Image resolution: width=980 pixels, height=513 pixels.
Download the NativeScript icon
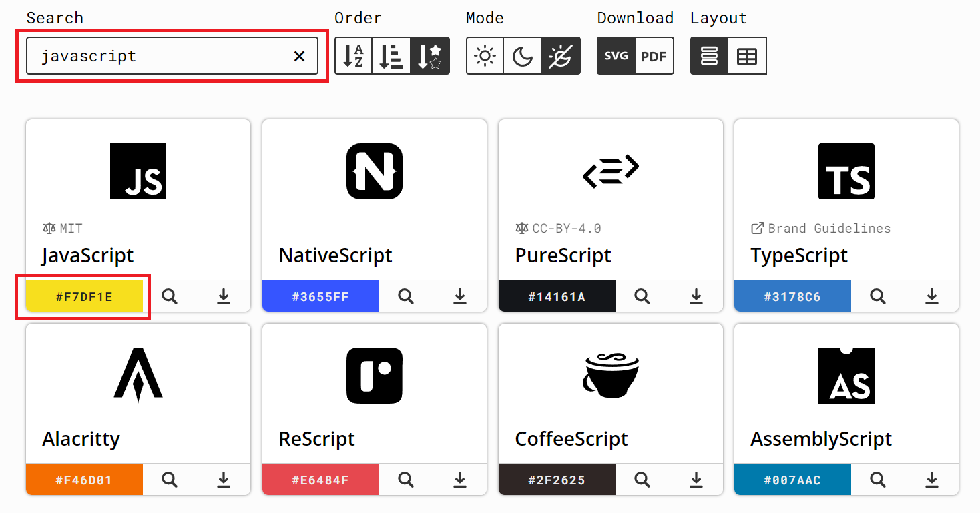460,296
